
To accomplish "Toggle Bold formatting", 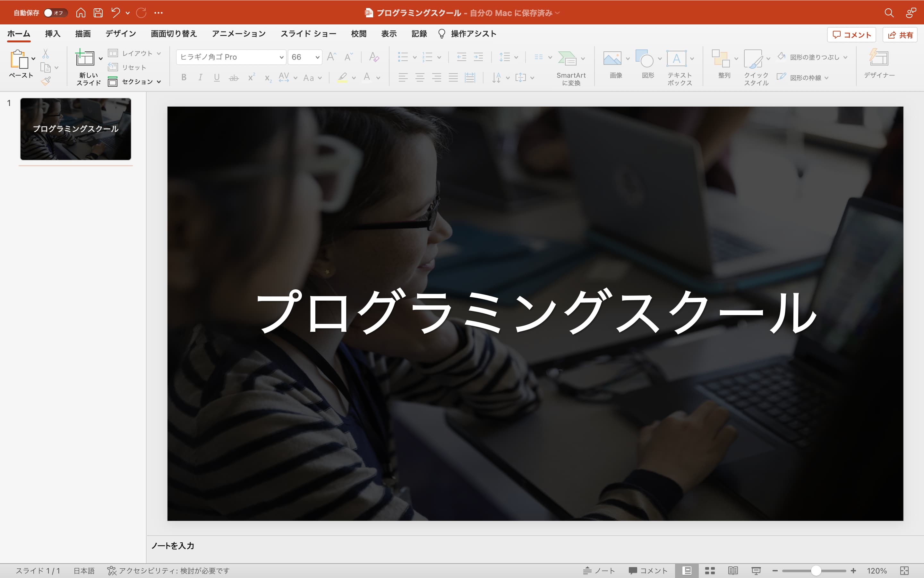I will [184, 78].
